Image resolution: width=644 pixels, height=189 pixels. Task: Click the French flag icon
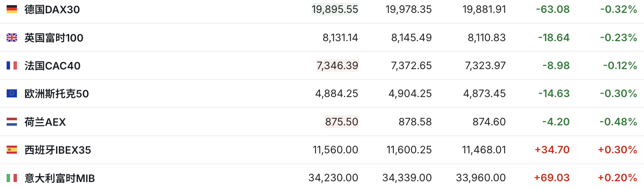(12, 65)
